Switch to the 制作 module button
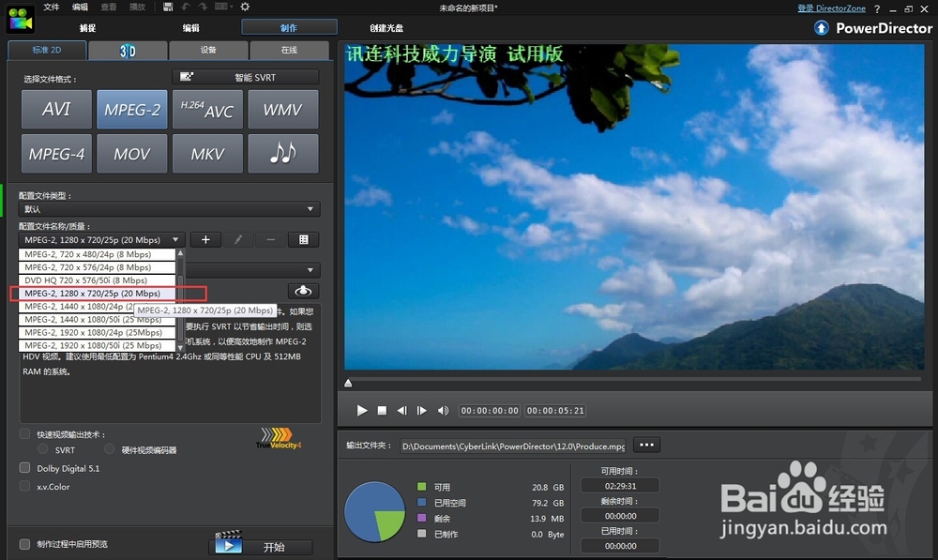The width and height of the screenshot is (938, 560). point(289,27)
